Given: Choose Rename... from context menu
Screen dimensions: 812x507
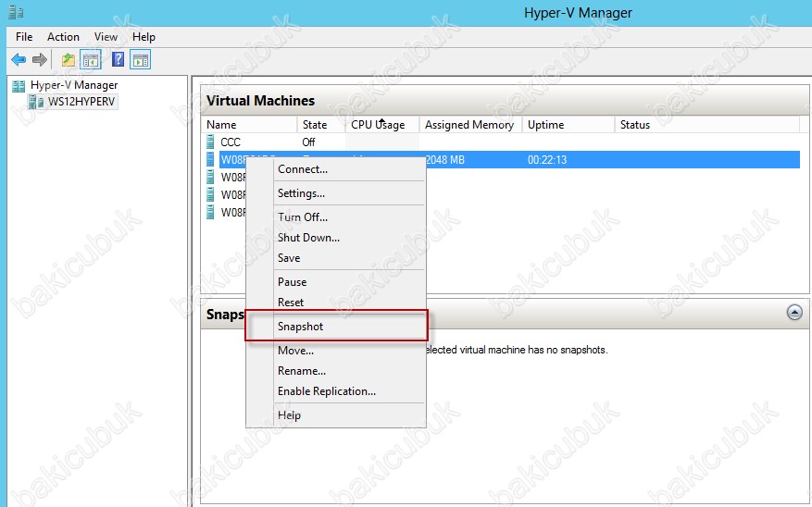Looking at the screenshot, I should point(335,370).
